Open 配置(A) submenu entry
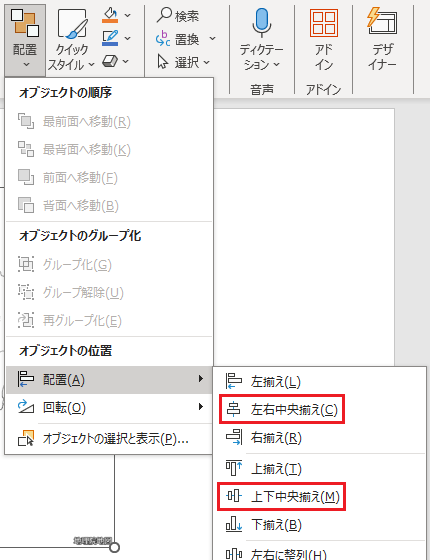 [109, 380]
